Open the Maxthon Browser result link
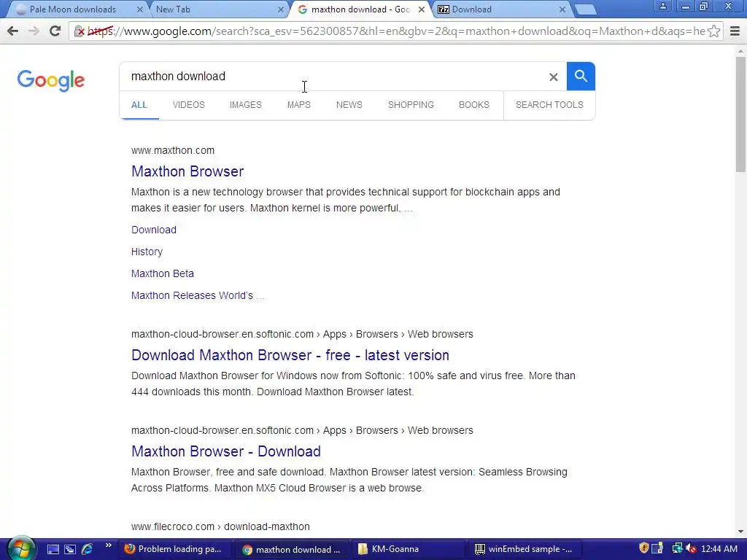This screenshot has width=747, height=560. tap(187, 171)
